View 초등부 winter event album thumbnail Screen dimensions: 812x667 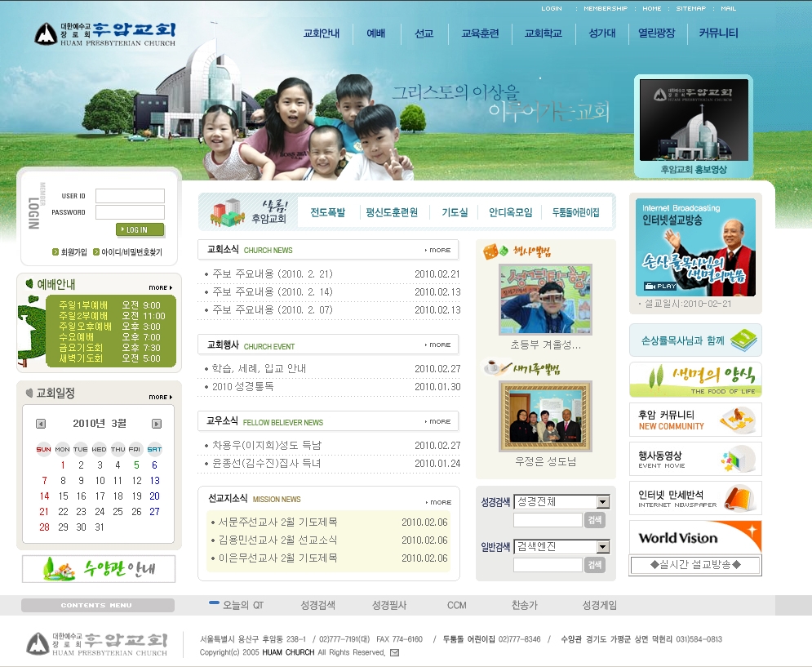point(545,299)
